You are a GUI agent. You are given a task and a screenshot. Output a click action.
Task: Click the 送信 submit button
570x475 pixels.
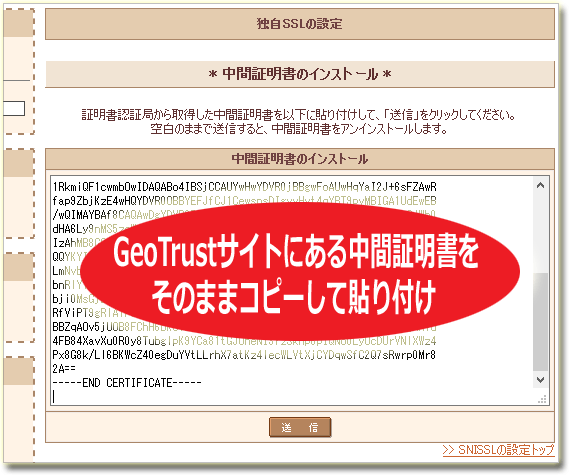(300, 427)
